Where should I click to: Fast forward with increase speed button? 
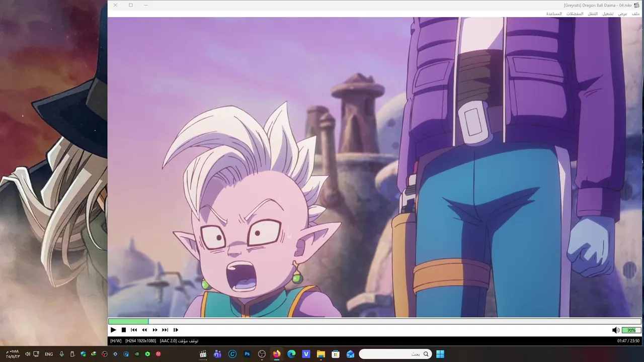point(155,330)
